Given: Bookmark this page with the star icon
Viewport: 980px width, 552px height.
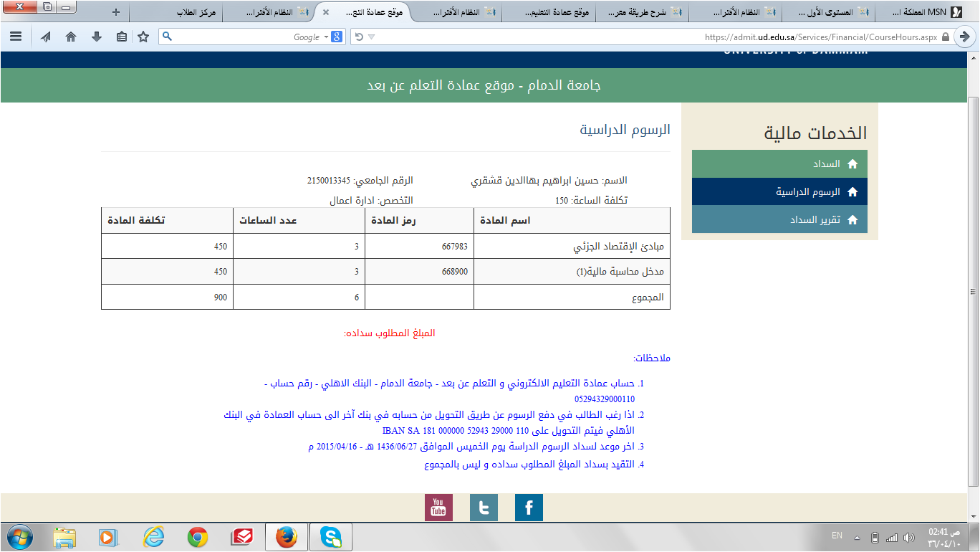Looking at the screenshot, I should point(143,37).
